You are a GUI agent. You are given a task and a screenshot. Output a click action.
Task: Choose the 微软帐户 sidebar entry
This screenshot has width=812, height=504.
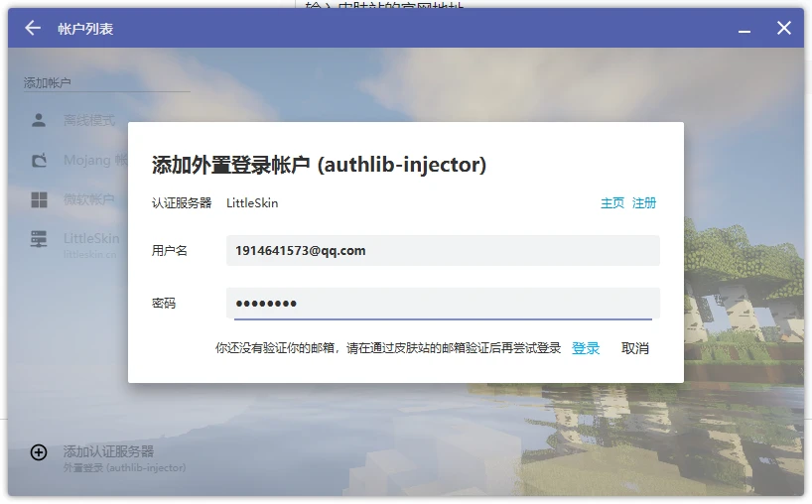coord(89,200)
